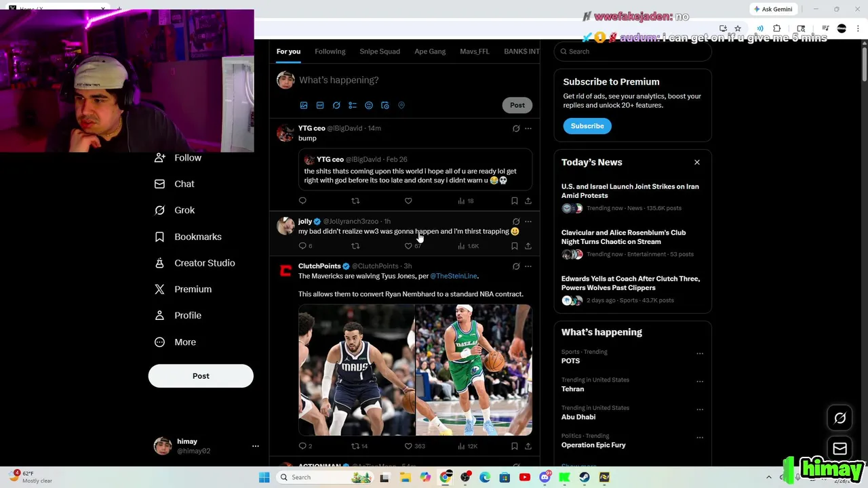The image size is (868, 488).
Task: Click Ask Gemini in Chrome
Action: click(x=773, y=9)
